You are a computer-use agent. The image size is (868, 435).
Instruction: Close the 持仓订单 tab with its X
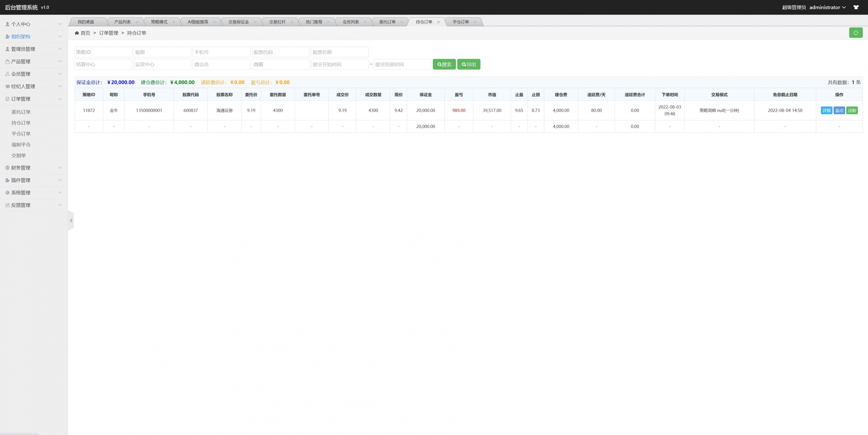click(438, 22)
